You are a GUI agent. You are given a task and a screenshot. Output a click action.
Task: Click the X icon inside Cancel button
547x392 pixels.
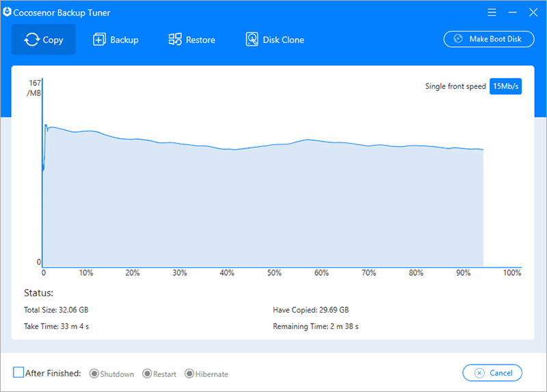[x=479, y=373]
